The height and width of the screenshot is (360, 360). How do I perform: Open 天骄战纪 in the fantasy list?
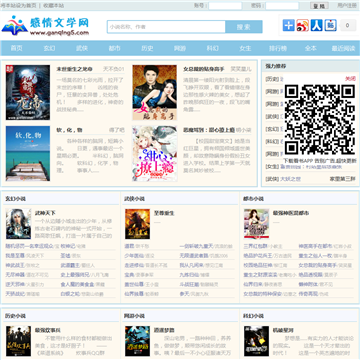click(x=15, y=294)
